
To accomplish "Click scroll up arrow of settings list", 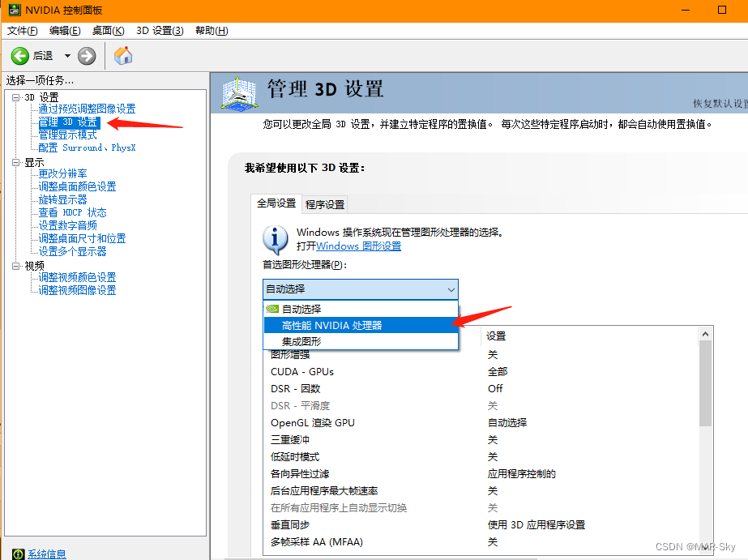I will pos(706,335).
